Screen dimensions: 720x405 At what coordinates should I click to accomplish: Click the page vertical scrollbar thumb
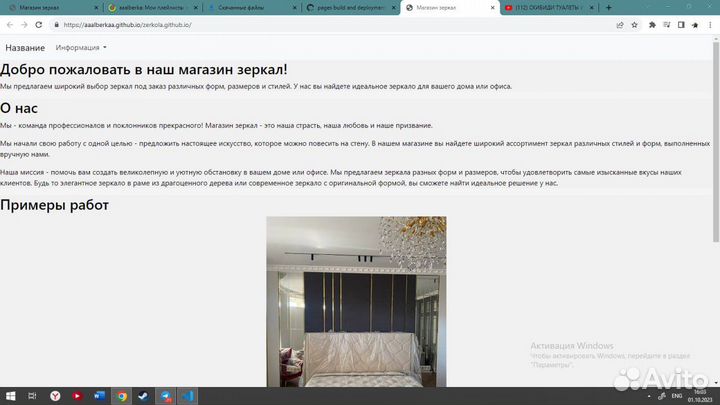[x=716, y=142]
